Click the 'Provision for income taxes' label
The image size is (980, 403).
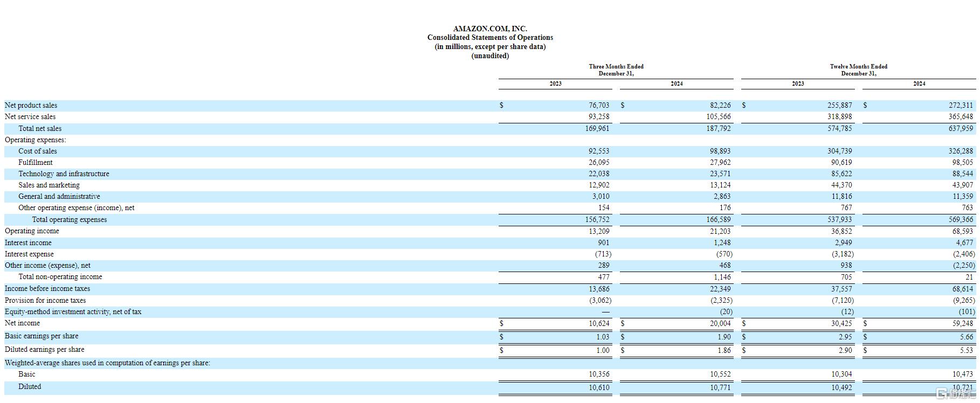pos(45,301)
